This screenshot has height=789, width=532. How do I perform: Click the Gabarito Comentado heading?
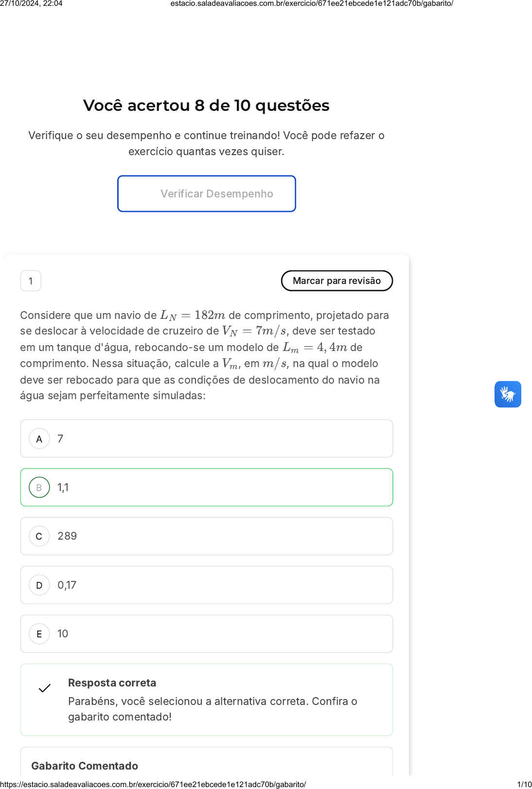85,766
